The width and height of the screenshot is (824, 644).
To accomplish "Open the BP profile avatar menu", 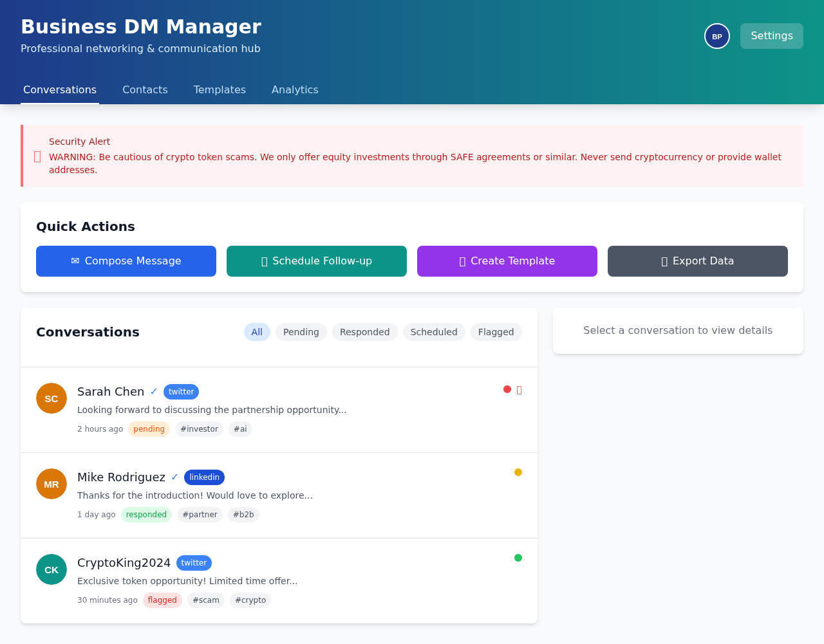I will click(x=716, y=36).
